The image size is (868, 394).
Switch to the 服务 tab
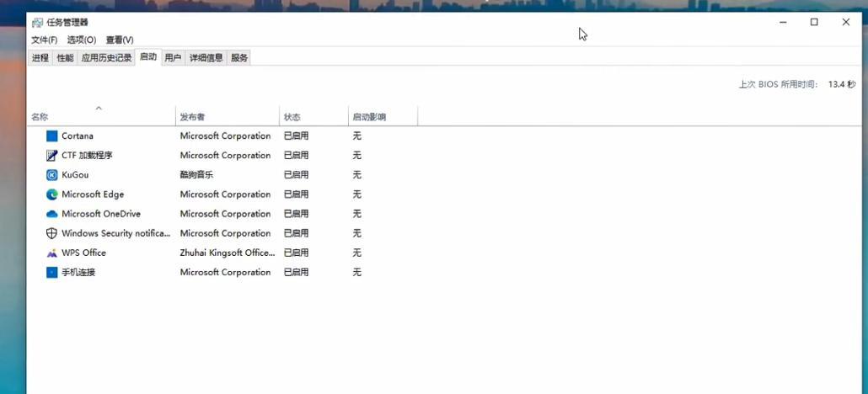[239, 57]
